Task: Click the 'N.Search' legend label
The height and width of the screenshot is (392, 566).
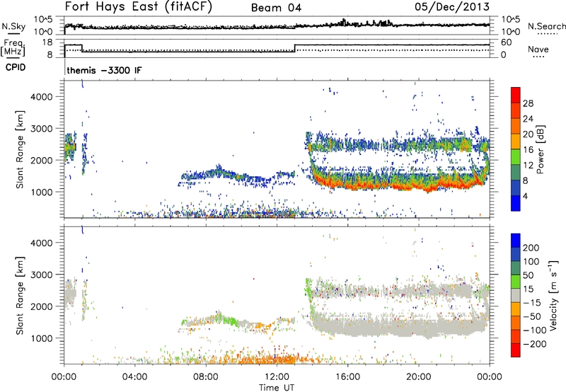Action: 546,26
